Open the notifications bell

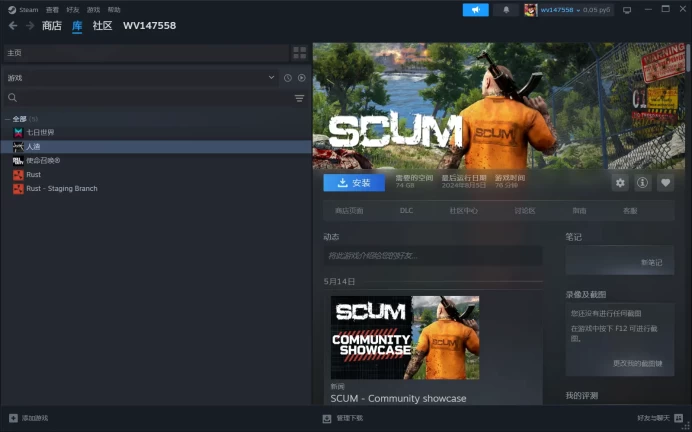coord(506,10)
